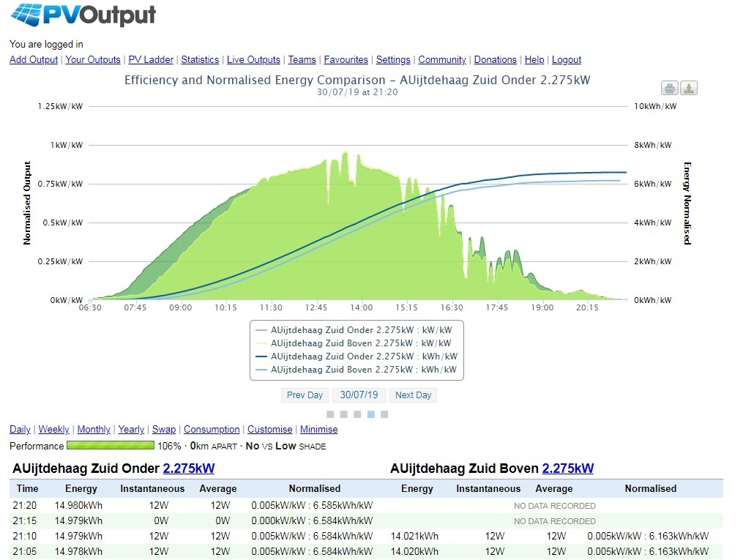Viewport: 754px width, 560px height.
Task: Click the print chart icon
Action: coord(669,88)
